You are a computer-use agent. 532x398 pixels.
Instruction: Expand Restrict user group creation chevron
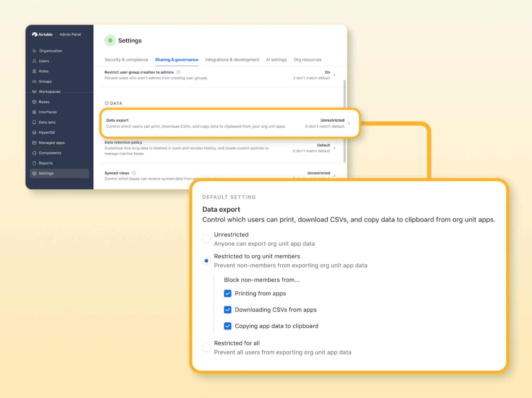pyautogui.click(x=334, y=75)
